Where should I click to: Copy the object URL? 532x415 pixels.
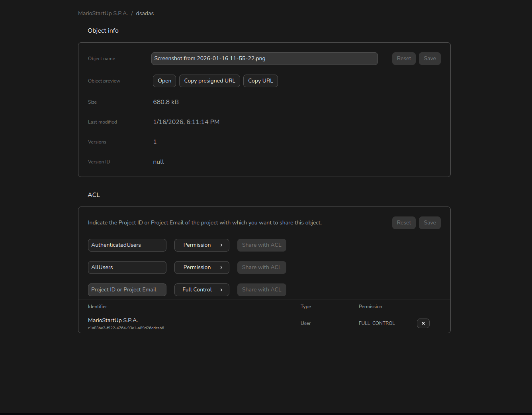[x=260, y=81]
